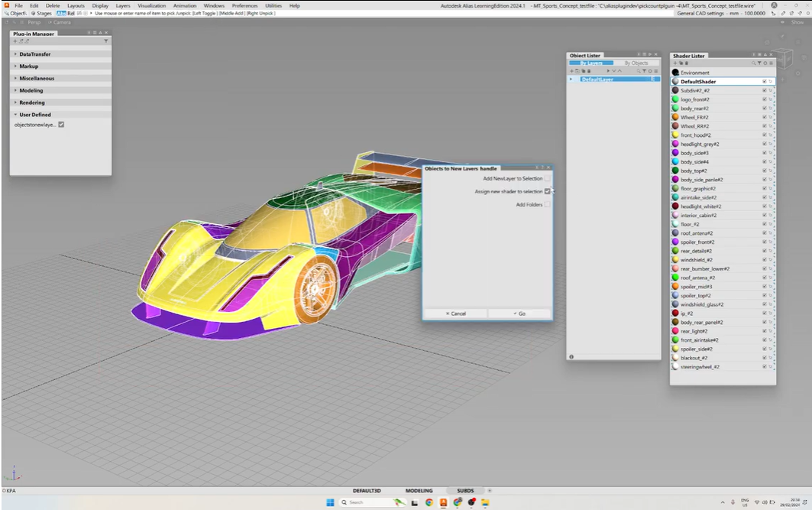Switch to By Objects tab in Object Lister
Image resolution: width=812 pixels, height=510 pixels.
point(636,63)
